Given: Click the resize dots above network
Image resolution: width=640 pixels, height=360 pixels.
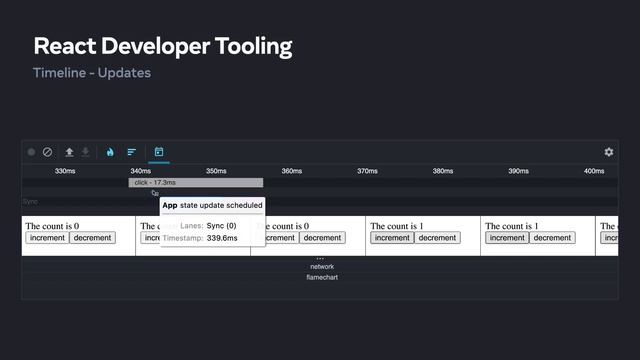Looking at the screenshot, I should point(320,258).
